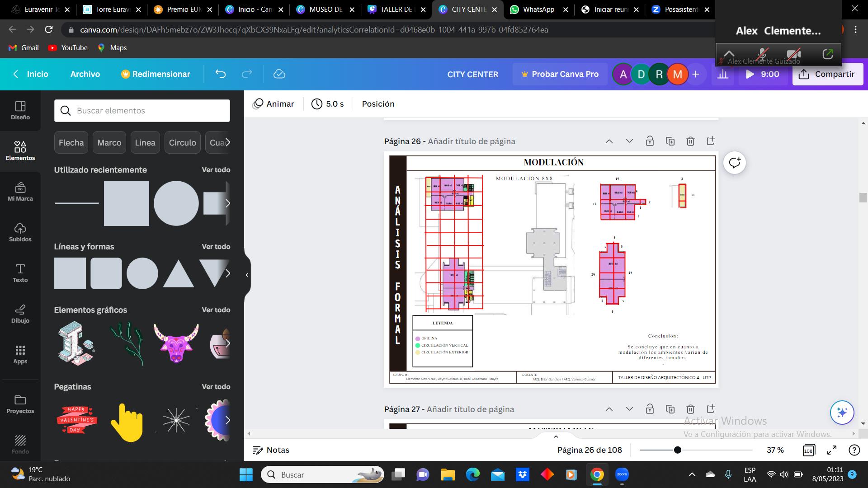868x488 pixels.
Task: Open the Archivo menu
Action: 85,74
